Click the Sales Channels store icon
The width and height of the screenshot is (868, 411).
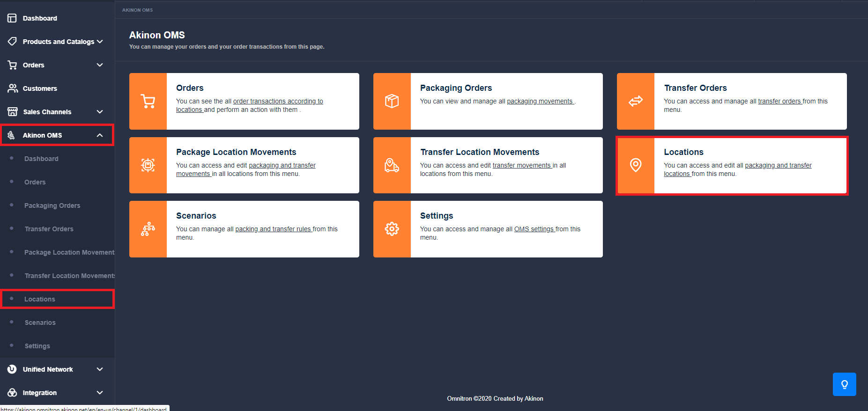(x=12, y=112)
